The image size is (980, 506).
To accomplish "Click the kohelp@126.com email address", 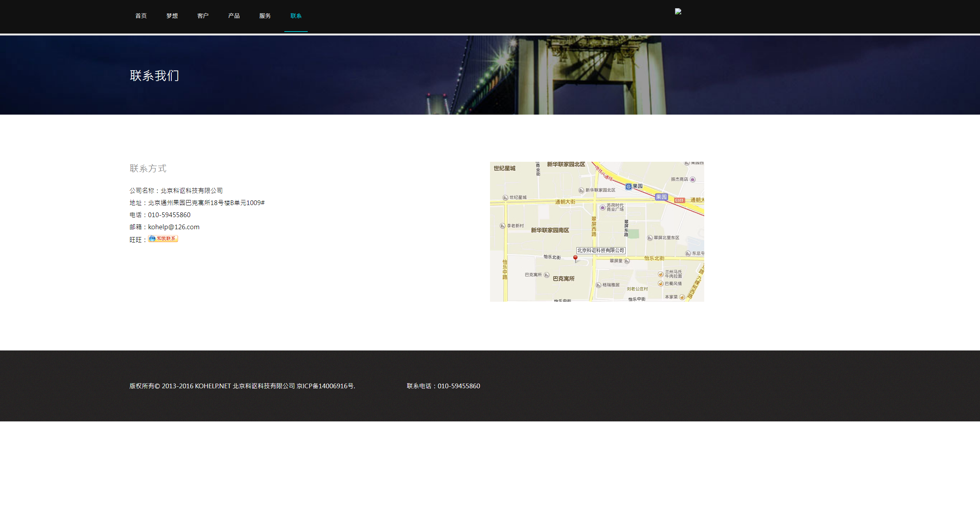I will [174, 227].
